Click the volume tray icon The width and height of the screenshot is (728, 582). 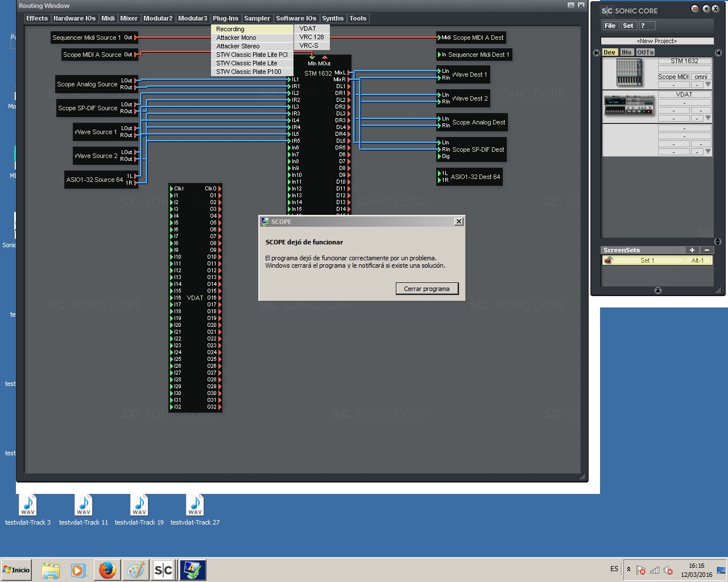coord(668,570)
